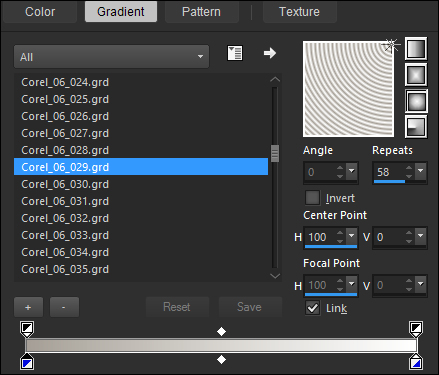Open the Repeats value dropdown
Image resolution: width=439 pixels, height=375 pixels.
click(x=421, y=171)
